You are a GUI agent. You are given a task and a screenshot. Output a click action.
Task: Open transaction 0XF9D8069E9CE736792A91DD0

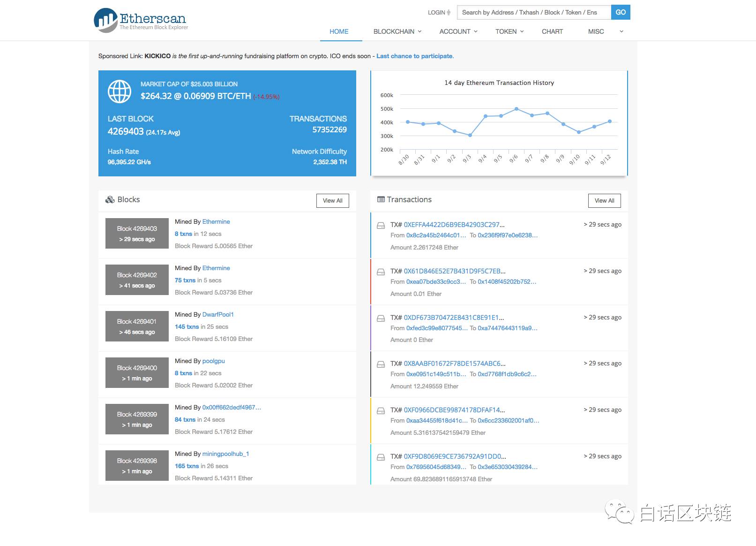455,456
